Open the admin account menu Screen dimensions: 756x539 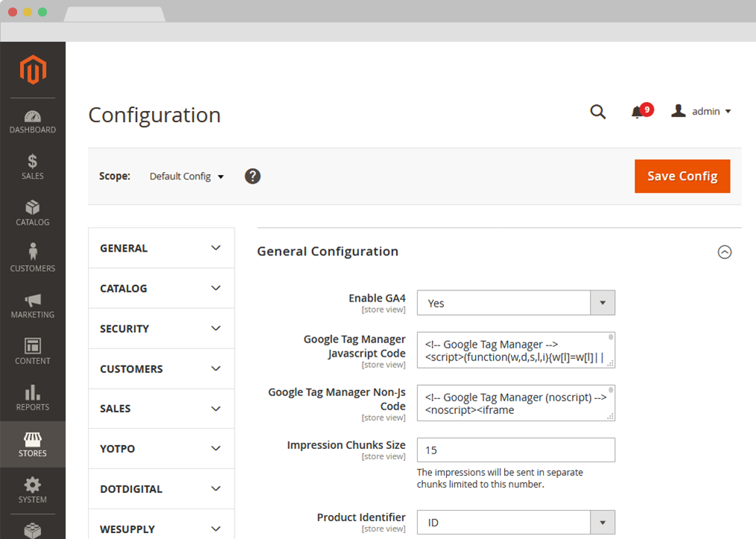[702, 112]
